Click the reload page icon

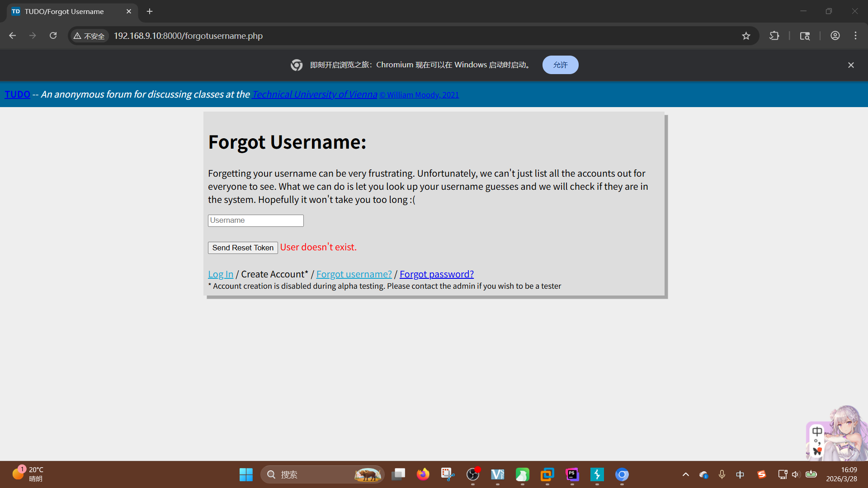(x=53, y=36)
